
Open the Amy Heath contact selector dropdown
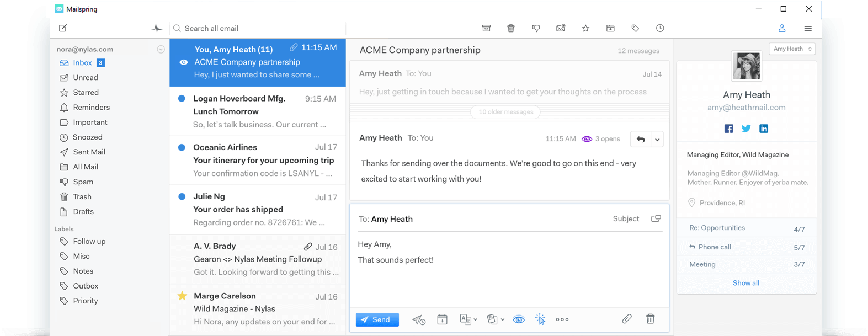[x=792, y=49]
